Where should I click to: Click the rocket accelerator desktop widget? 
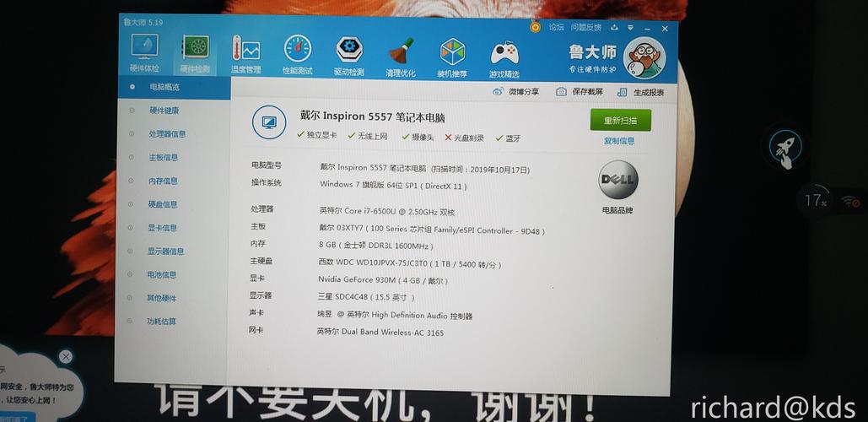coord(785,149)
